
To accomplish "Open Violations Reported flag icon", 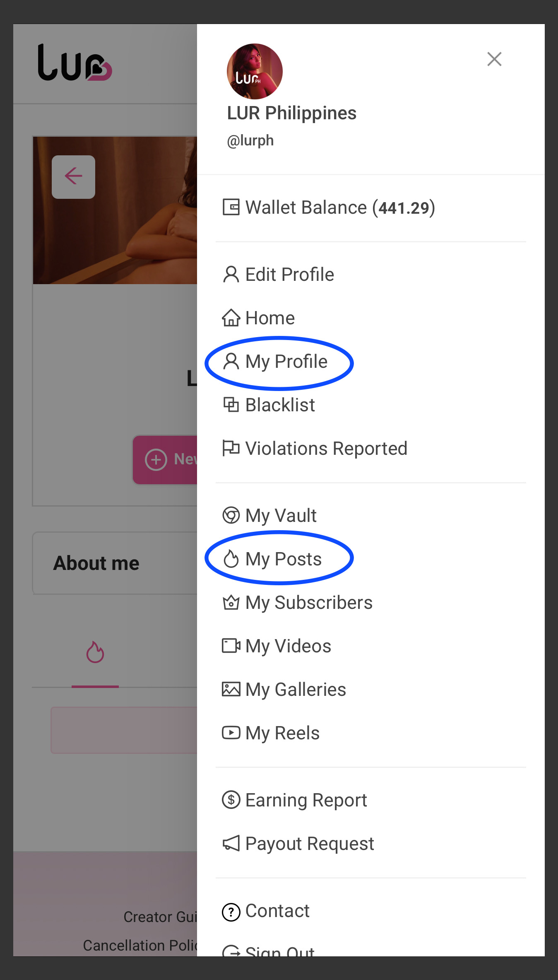I will 231,448.
